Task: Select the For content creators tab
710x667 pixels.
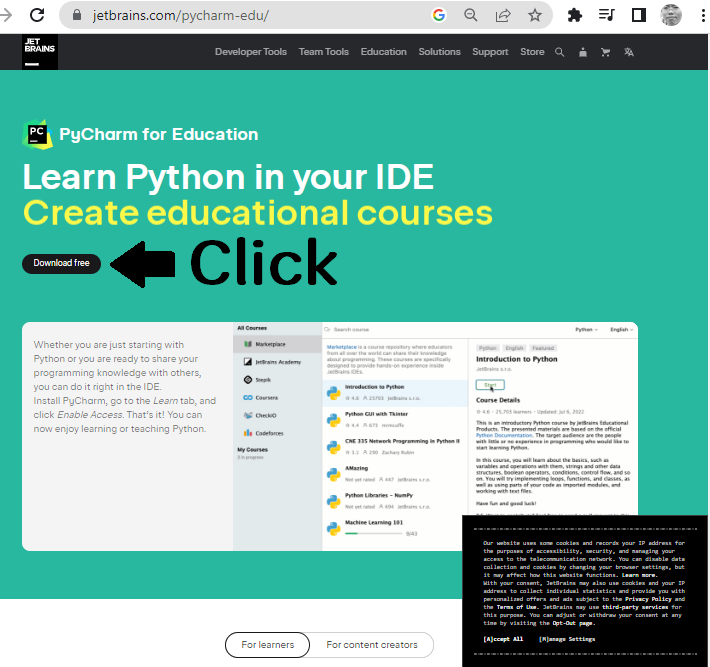Action: [372, 644]
